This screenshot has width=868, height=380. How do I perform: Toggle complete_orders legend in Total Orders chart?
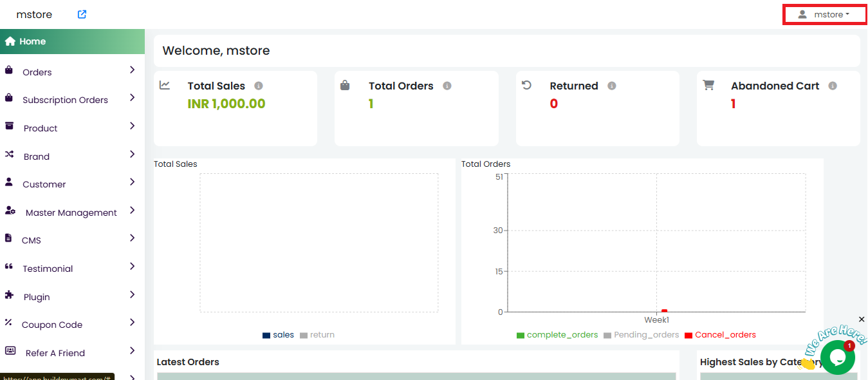click(557, 335)
